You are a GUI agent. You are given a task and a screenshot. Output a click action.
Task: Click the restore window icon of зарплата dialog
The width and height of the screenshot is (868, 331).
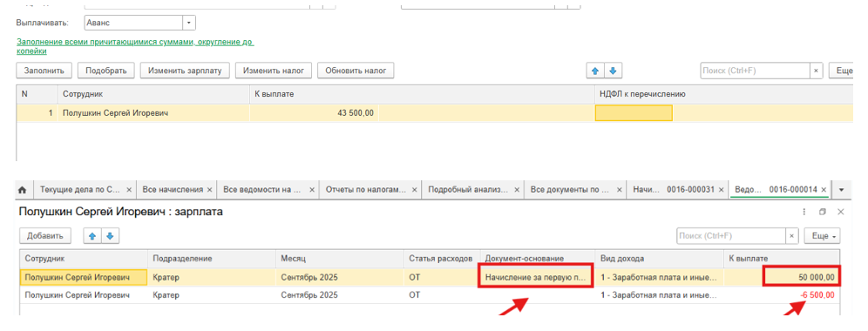[823, 212]
